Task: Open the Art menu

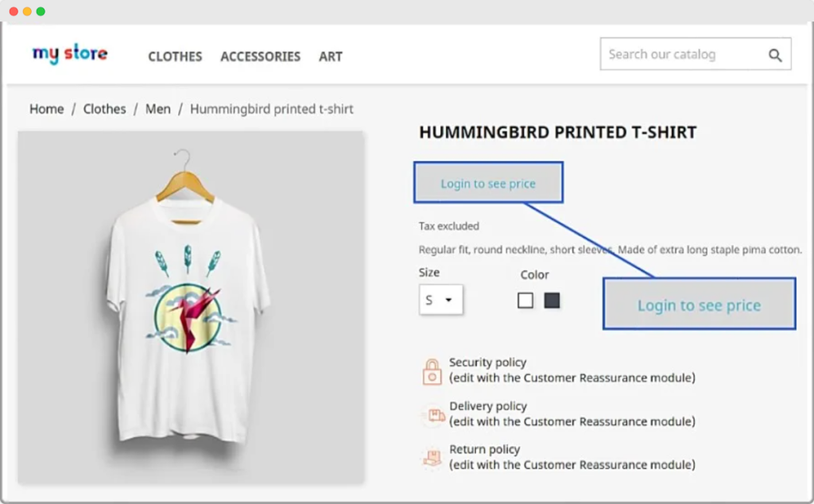Action: 331,56
